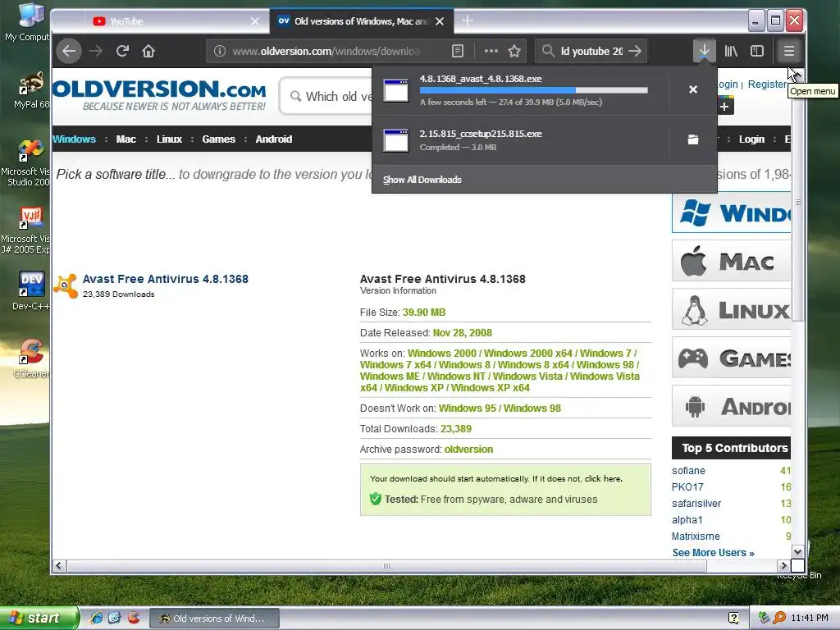This screenshot has height=630, width=840.
Task: Open MyPal 68 desktop shortcut
Action: pos(30,90)
